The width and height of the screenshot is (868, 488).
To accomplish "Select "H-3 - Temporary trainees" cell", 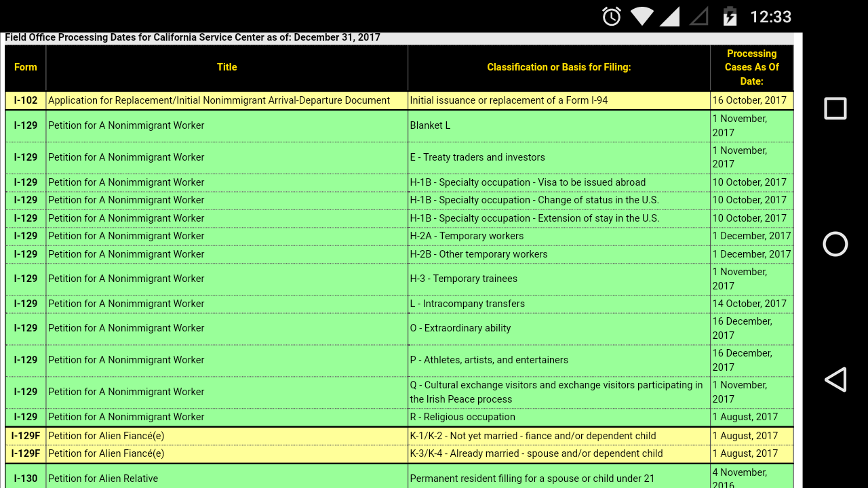I will click(559, 279).
